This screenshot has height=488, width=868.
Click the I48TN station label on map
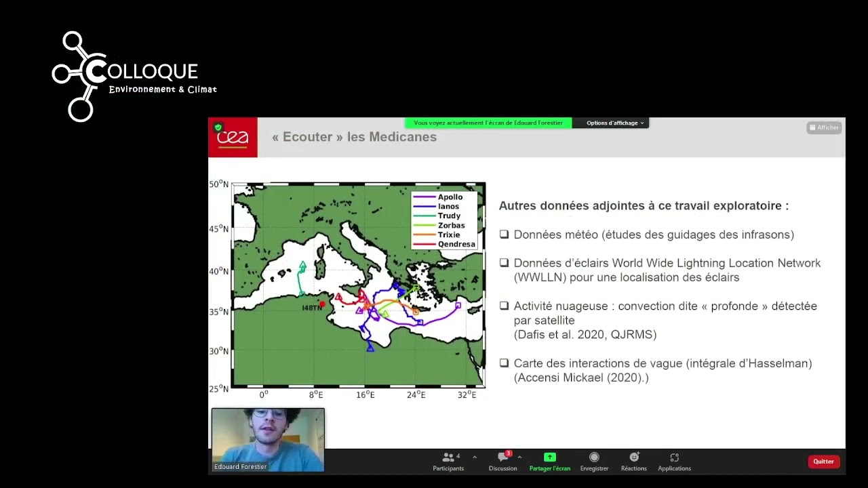pyautogui.click(x=311, y=308)
